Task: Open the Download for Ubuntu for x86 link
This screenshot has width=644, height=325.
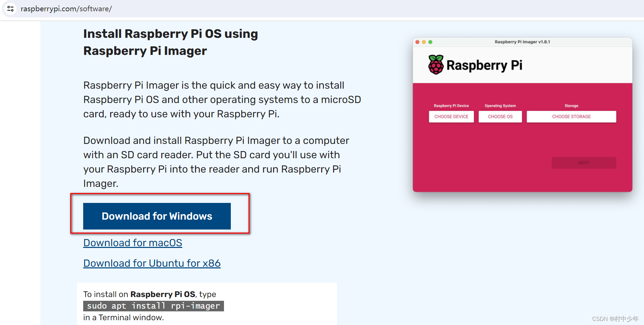Action: coord(152,263)
